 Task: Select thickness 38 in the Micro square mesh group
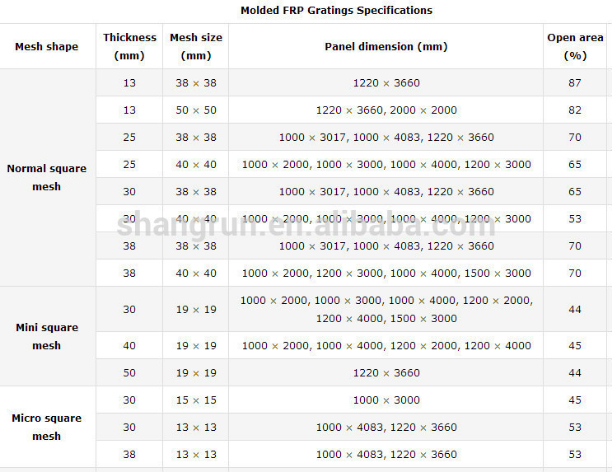[x=129, y=454]
